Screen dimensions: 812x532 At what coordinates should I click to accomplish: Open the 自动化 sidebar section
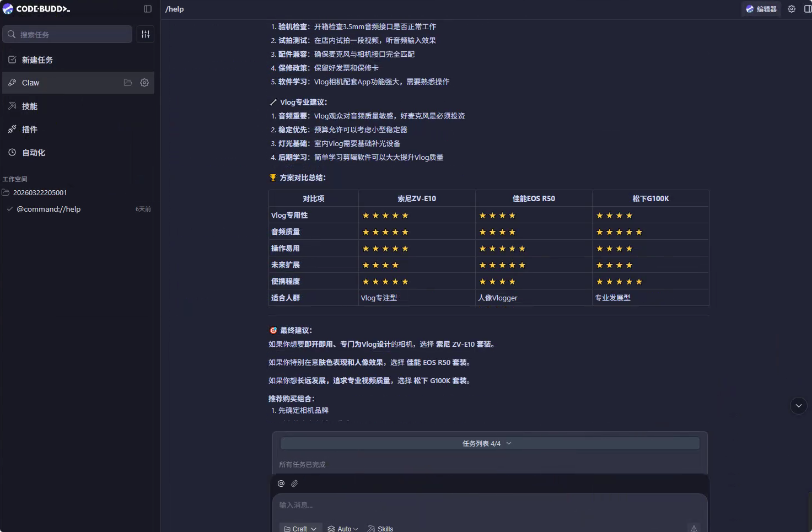coord(78,152)
